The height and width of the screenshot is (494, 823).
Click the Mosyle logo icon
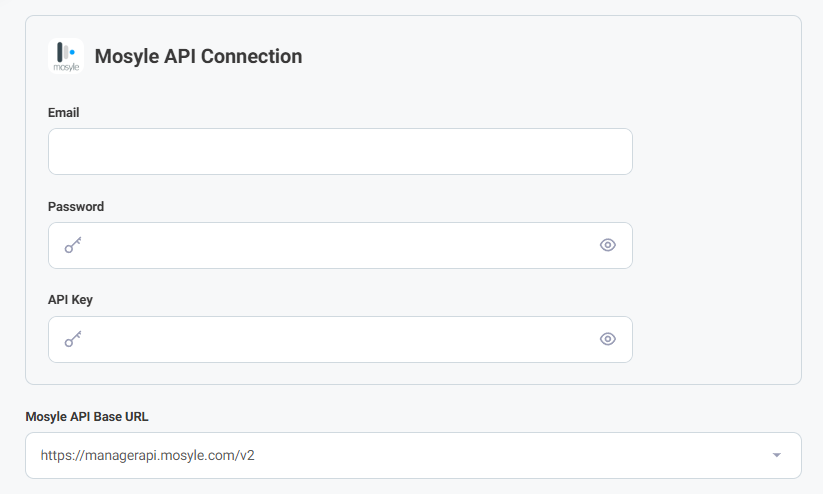pos(66,56)
